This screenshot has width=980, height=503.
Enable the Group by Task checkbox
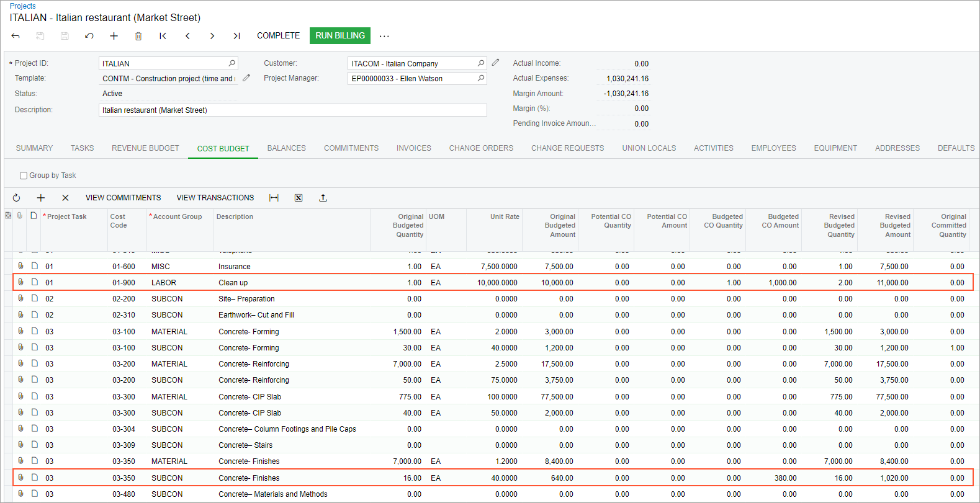(24, 176)
